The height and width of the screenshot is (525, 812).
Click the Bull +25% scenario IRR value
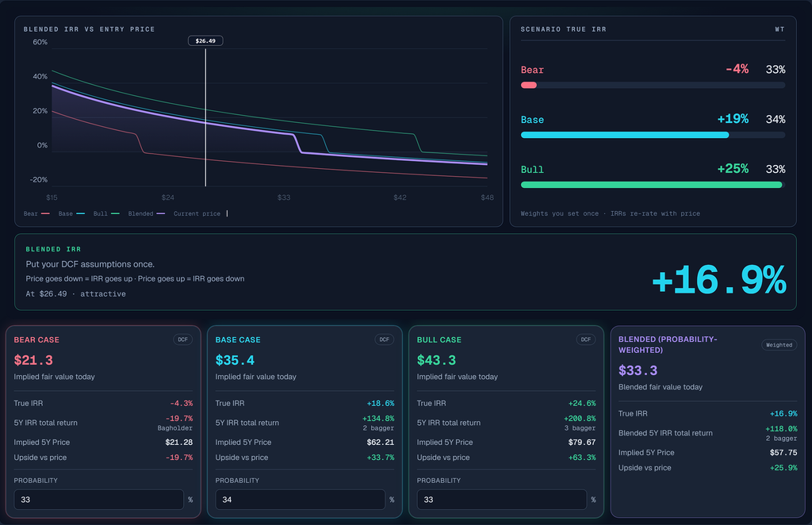pos(733,169)
